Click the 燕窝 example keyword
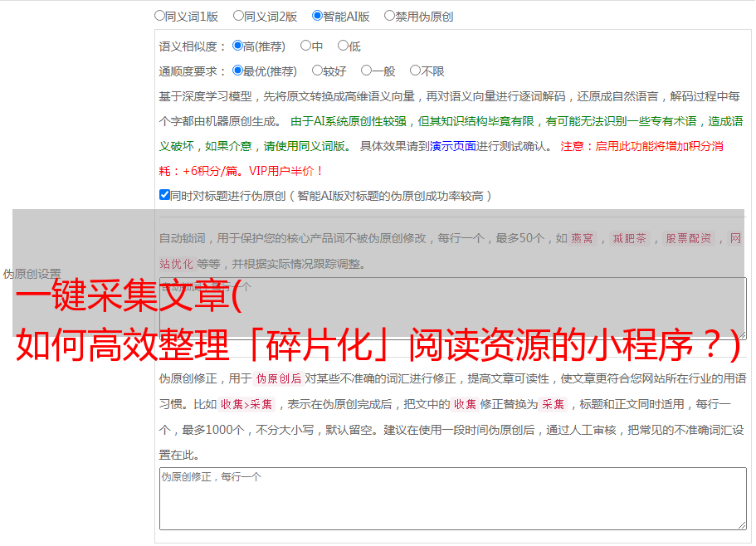The width and height of the screenshot is (756, 546). (x=582, y=238)
